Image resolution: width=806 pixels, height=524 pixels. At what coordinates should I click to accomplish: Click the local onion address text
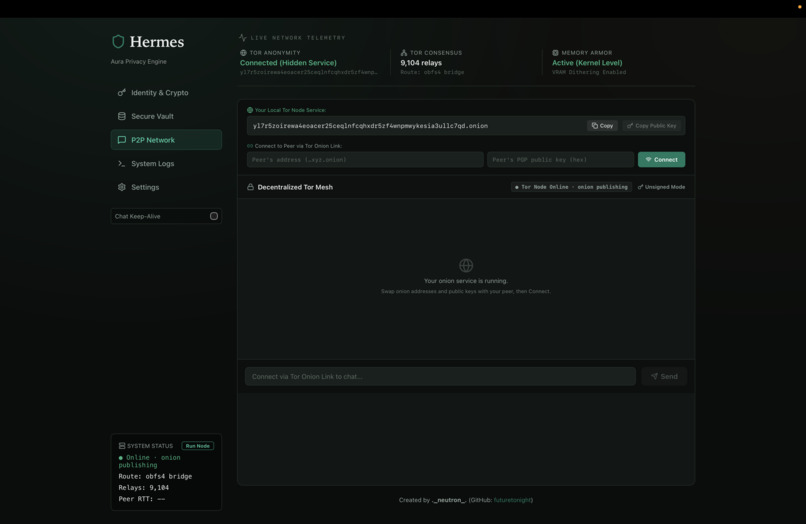point(370,125)
